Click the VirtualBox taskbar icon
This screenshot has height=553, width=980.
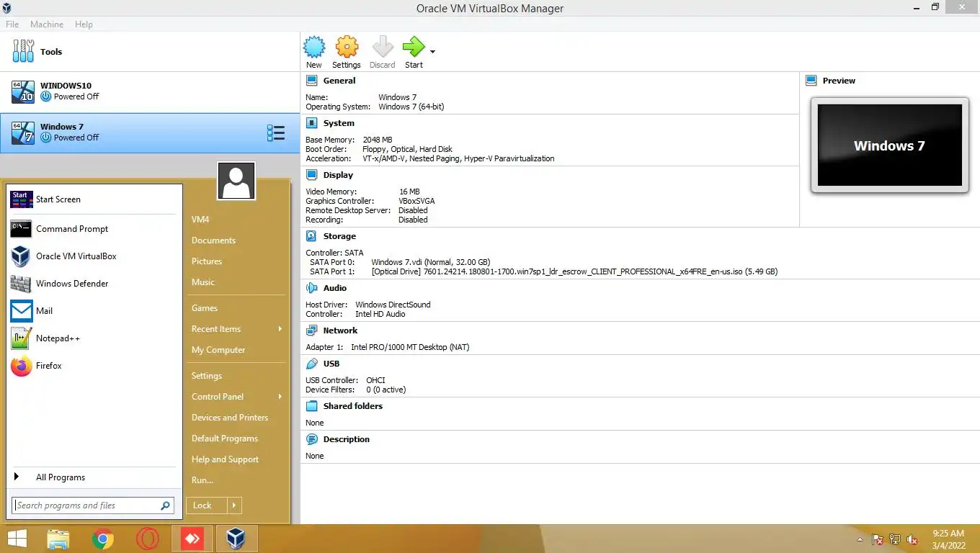(x=236, y=539)
